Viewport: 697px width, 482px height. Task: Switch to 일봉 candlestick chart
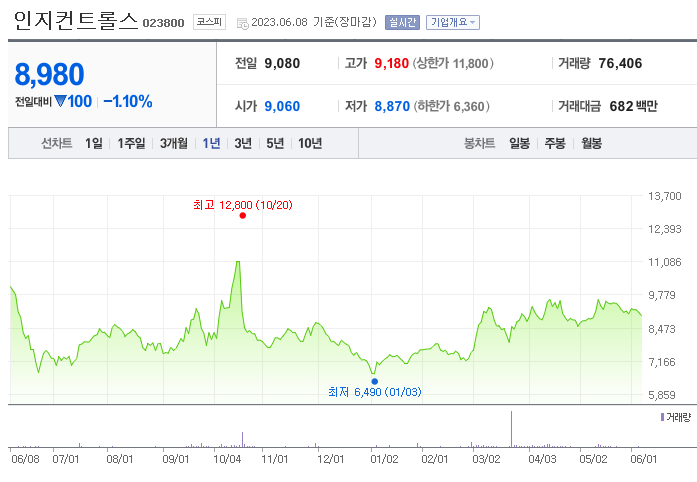[x=520, y=143]
